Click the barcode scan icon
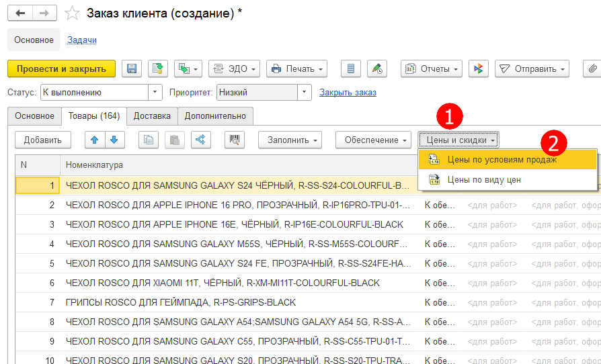601x364 pixels. [235, 140]
